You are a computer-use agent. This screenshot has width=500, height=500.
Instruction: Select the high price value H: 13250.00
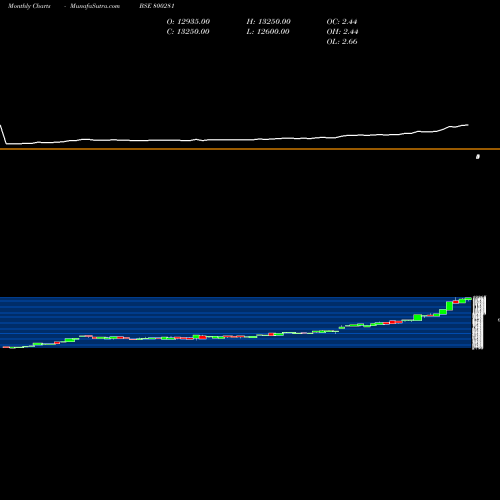tap(269, 22)
